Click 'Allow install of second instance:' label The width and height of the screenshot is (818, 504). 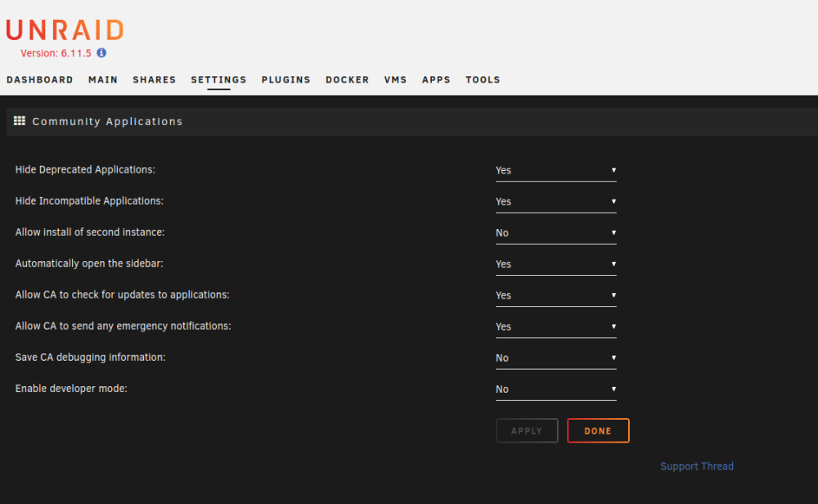click(90, 232)
